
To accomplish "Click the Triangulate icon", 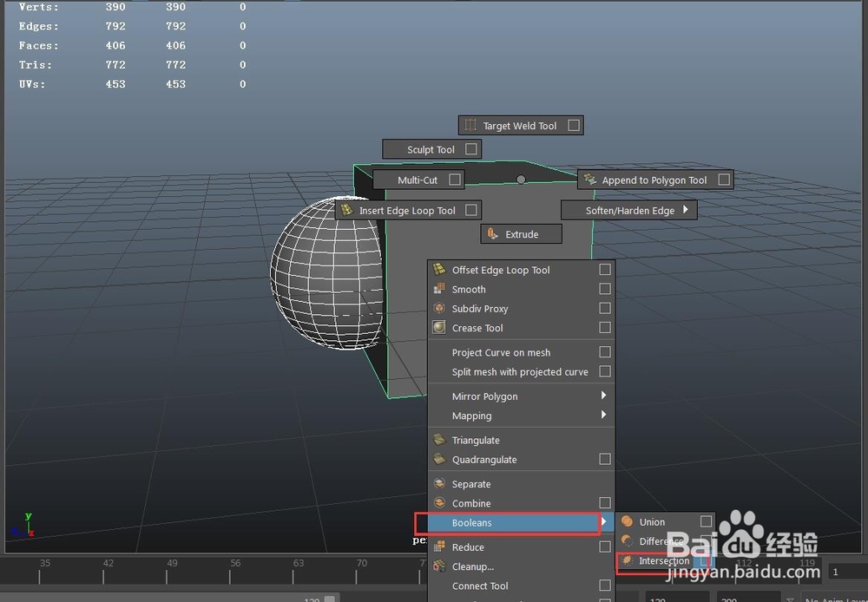I will pos(439,440).
